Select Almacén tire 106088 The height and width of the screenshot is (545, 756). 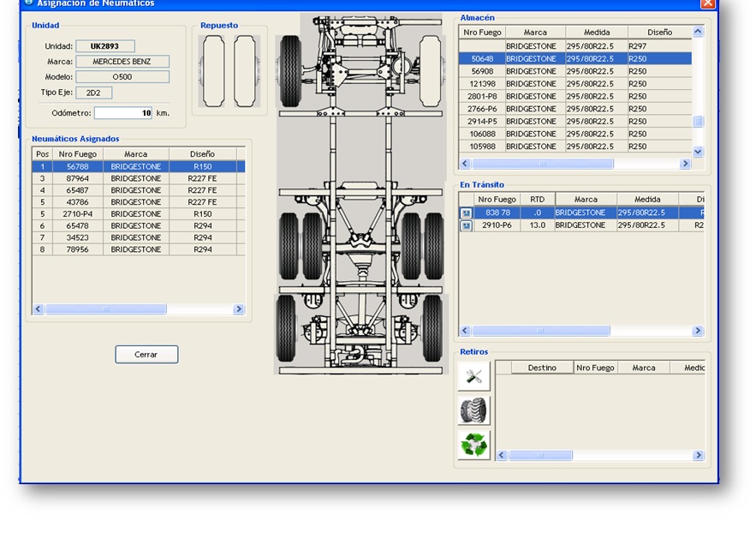(575, 135)
